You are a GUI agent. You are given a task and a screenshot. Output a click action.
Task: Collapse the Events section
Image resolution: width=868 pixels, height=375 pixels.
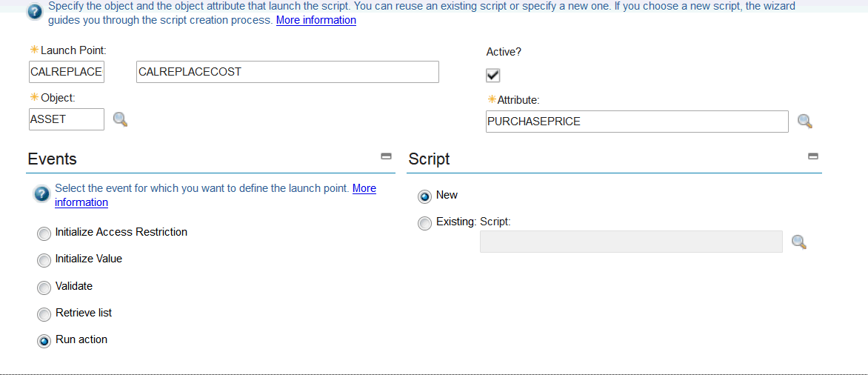(x=386, y=156)
